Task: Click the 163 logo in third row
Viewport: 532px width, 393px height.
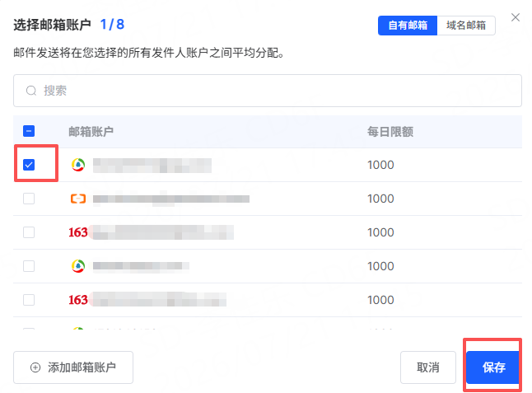Action: [78, 232]
